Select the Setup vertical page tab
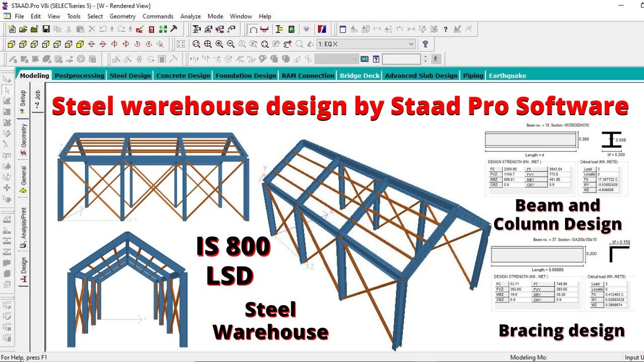Image resolution: width=644 pixels, height=362 pixels. (23, 101)
